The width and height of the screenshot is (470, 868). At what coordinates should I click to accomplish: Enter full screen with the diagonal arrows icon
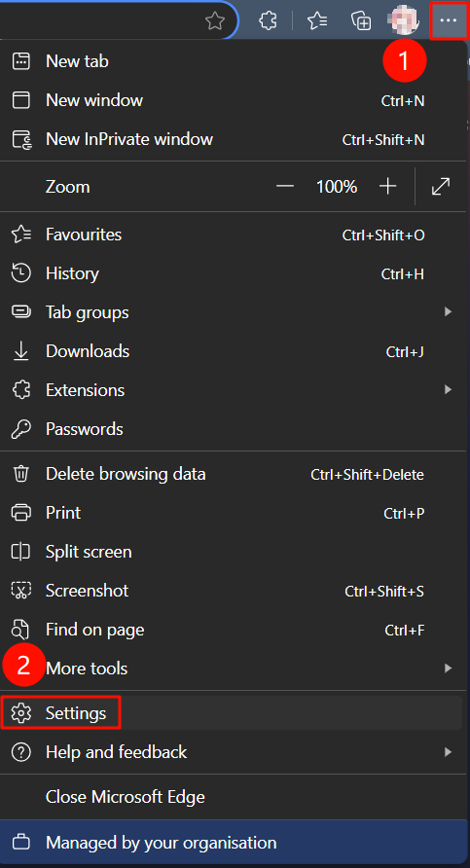pos(441,187)
